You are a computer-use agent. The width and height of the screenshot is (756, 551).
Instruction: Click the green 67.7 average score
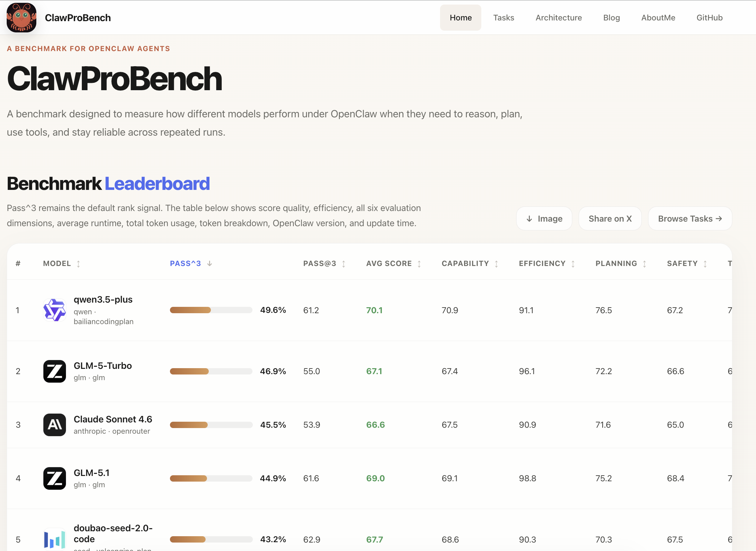click(x=374, y=540)
